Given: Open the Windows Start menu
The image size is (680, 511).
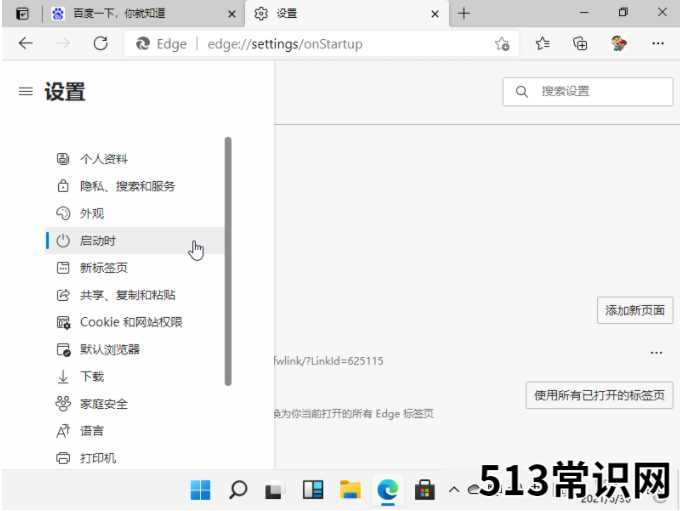Looking at the screenshot, I should coord(200,490).
